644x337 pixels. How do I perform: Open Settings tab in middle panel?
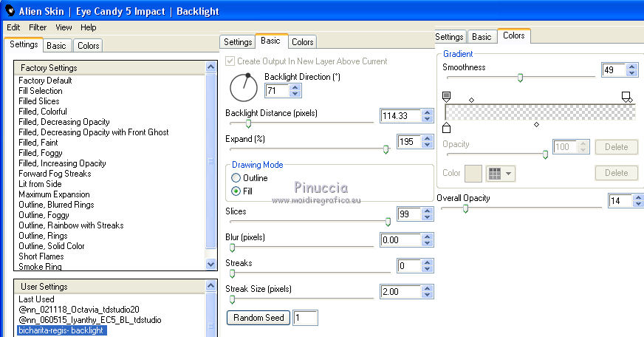point(237,42)
